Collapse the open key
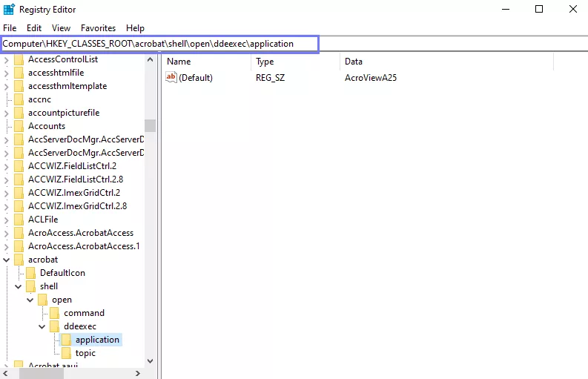Viewport: 588px width, 379px height. pos(30,300)
